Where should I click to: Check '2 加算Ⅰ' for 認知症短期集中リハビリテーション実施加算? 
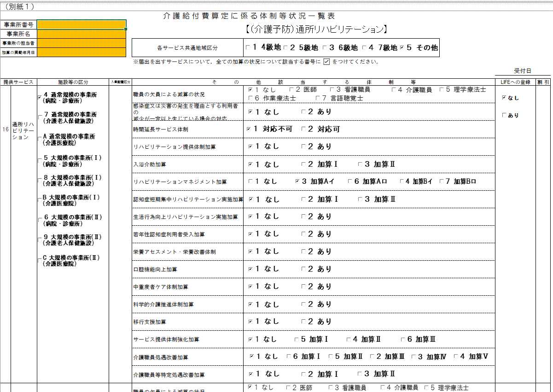[x=303, y=199]
